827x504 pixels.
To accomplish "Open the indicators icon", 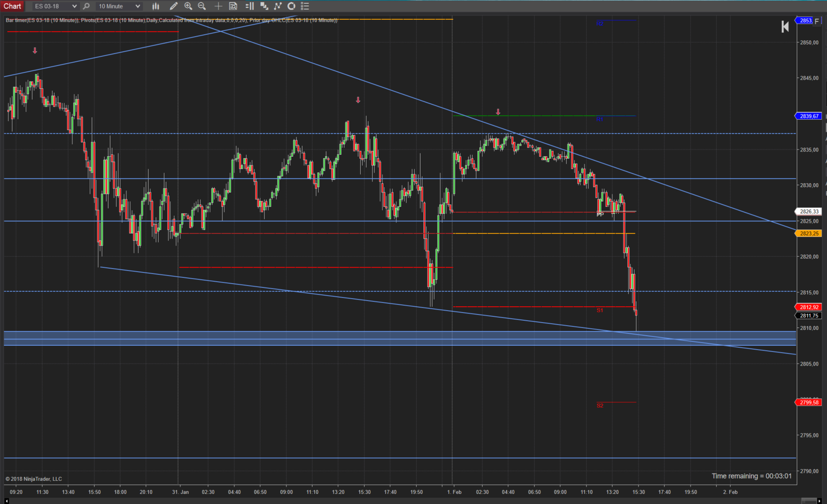I will click(278, 6).
